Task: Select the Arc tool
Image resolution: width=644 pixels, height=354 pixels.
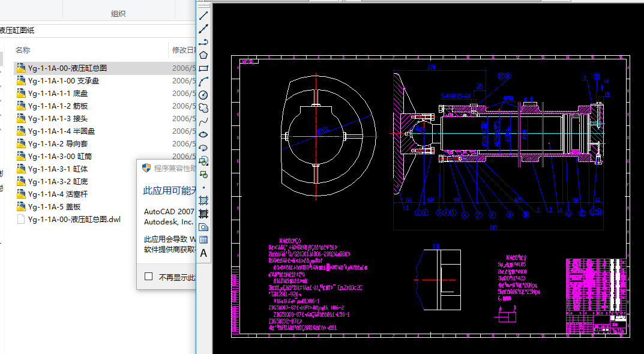Action: pos(203,82)
